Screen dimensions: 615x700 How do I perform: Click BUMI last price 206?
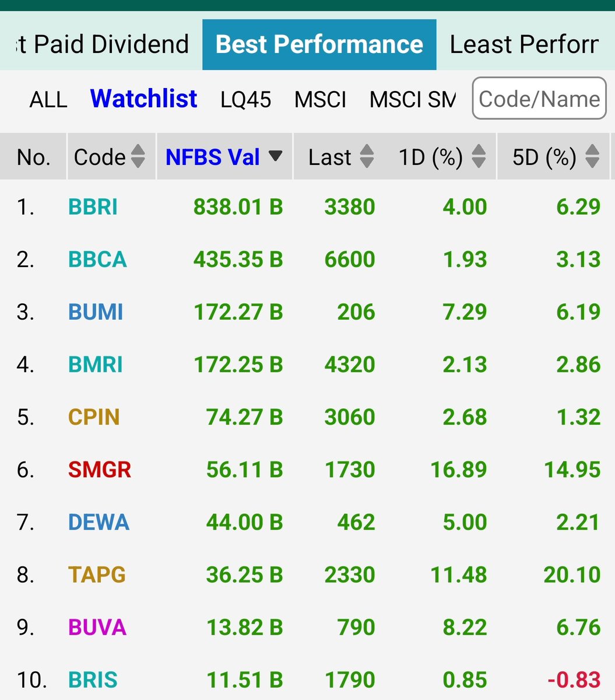[356, 312]
